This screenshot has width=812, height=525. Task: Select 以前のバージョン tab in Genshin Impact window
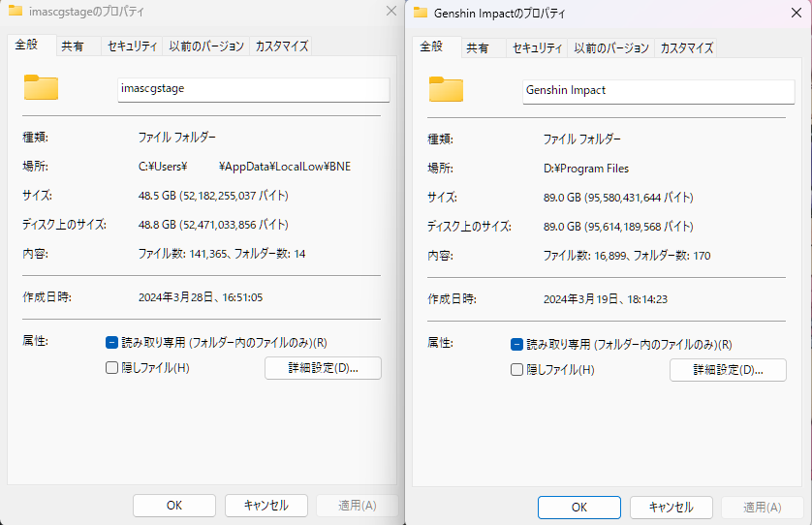click(611, 48)
